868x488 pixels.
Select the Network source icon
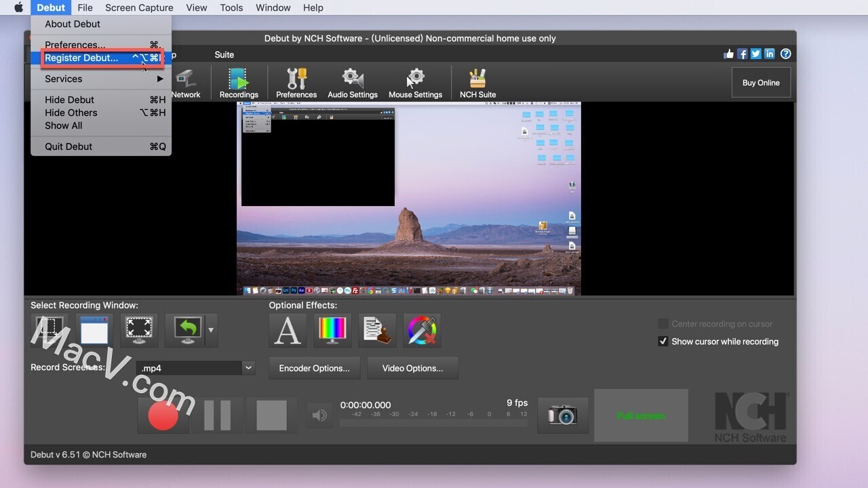(x=186, y=83)
